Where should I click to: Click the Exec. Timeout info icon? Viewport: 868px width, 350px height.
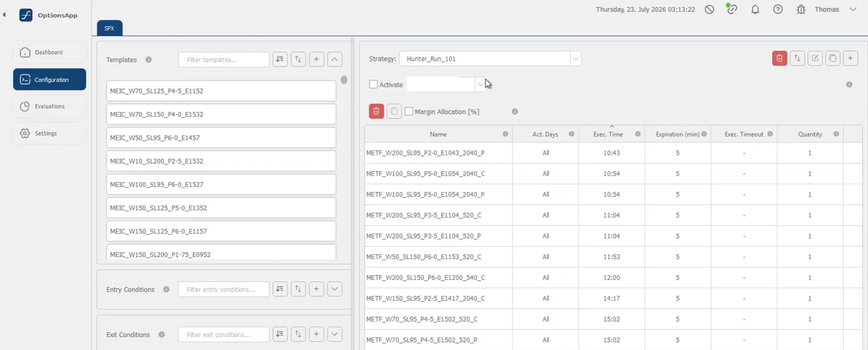coord(770,134)
